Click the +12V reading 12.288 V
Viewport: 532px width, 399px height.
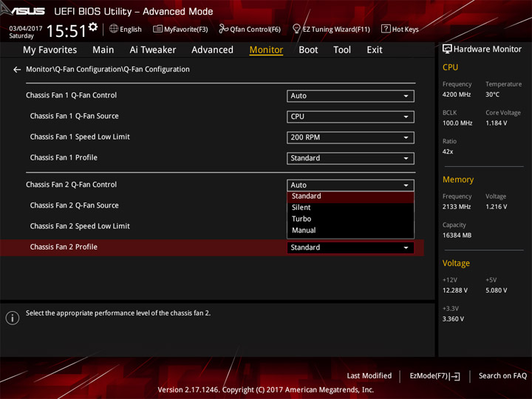454,290
